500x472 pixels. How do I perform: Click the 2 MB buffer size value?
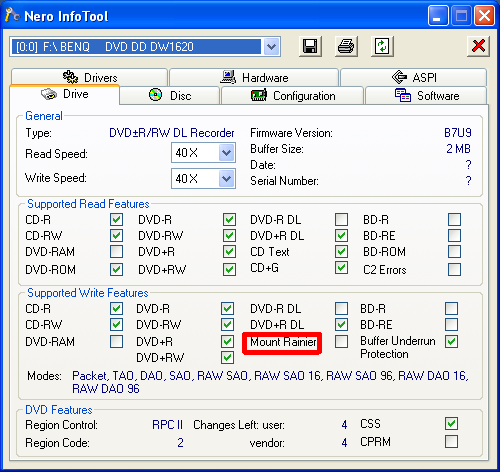click(x=459, y=149)
